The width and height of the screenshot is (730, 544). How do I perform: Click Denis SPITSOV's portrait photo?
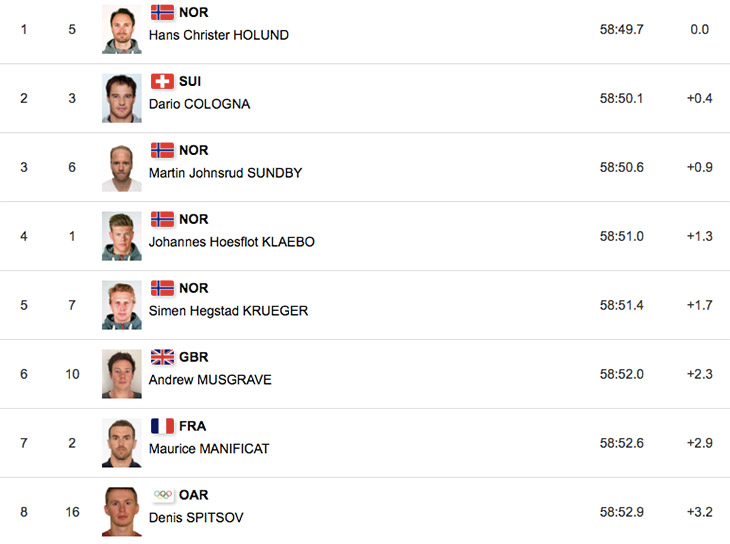(x=122, y=512)
